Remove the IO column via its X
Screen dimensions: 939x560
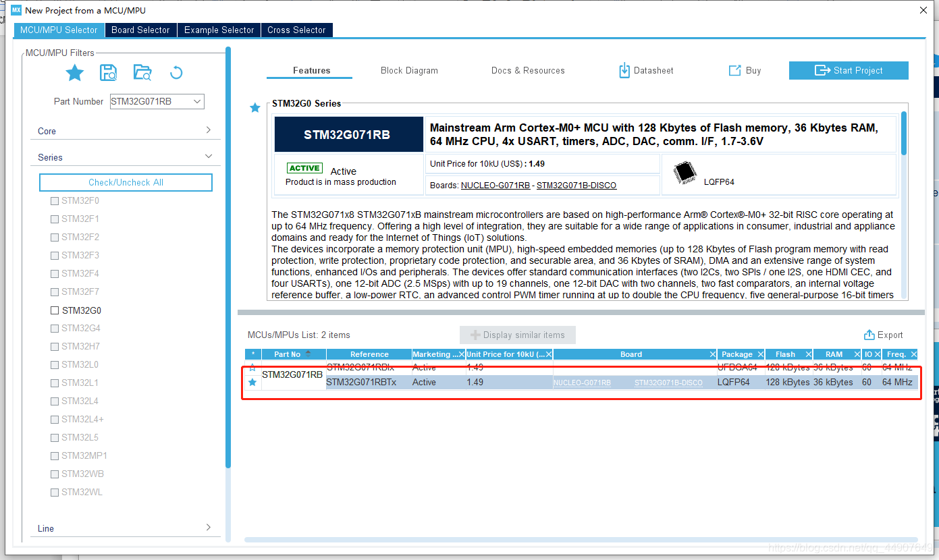(x=878, y=354)
